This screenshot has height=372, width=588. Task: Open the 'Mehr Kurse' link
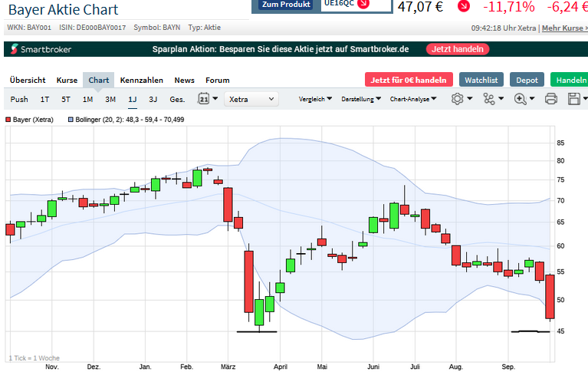coord(563,28)
